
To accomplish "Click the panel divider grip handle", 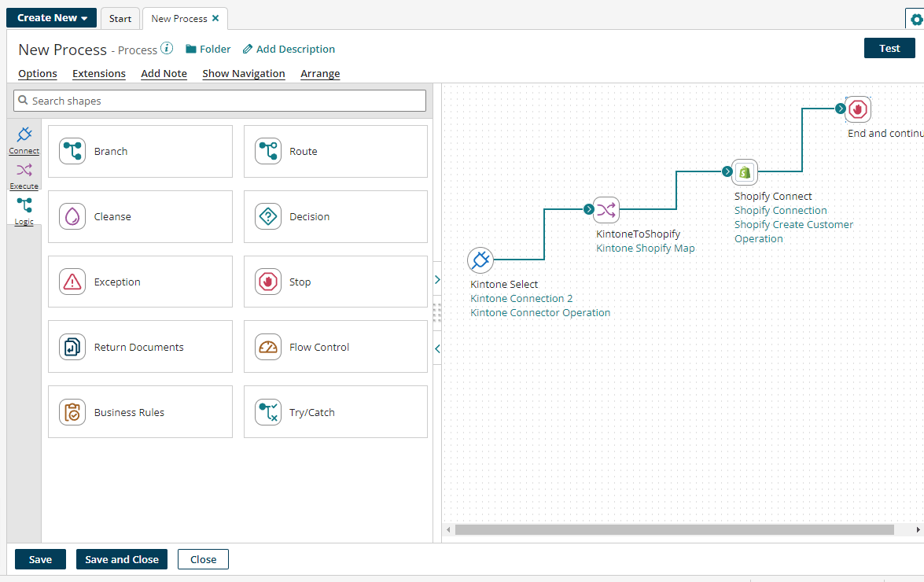I will click(x=437, y=313).
